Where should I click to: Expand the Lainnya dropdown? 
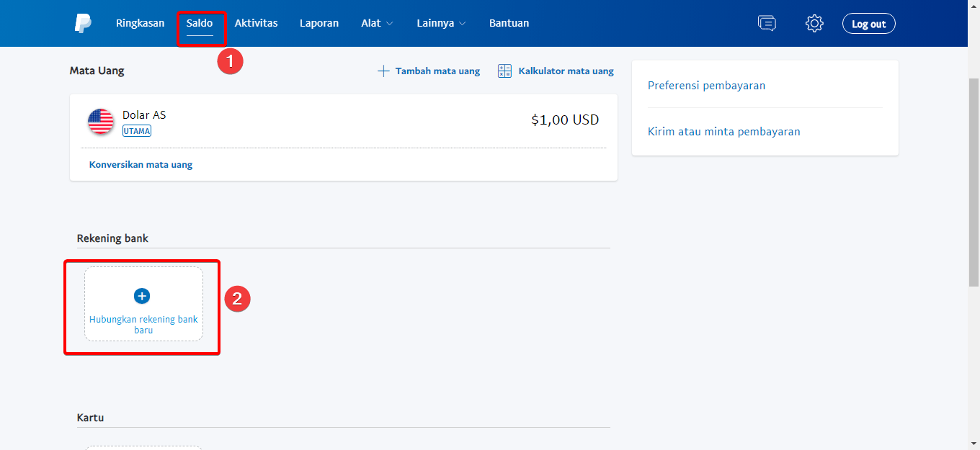click(440, 23)
